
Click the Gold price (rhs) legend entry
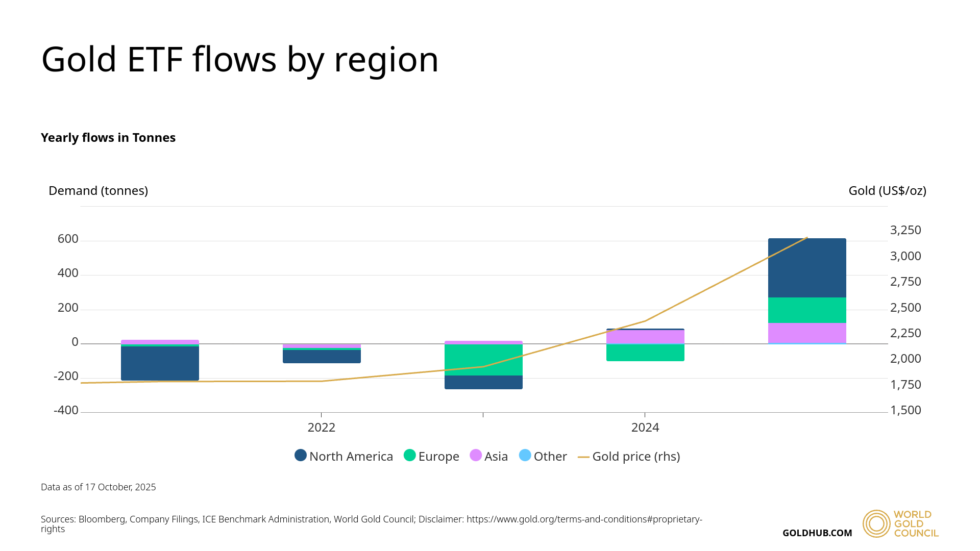(636, 456)
